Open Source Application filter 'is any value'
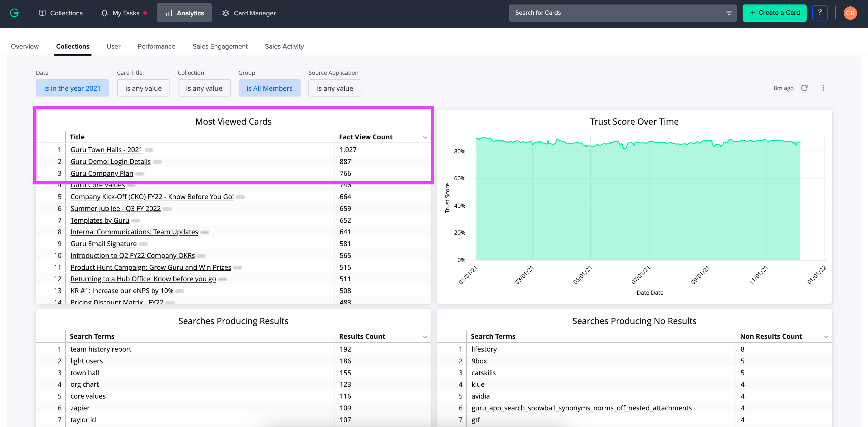Image resolution: width=868 pixels, height=427 pixels. coord(335,88)
